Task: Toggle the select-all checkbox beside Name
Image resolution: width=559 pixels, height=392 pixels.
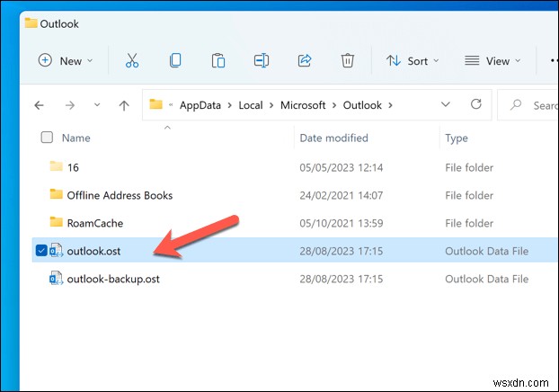Action: 47,138
